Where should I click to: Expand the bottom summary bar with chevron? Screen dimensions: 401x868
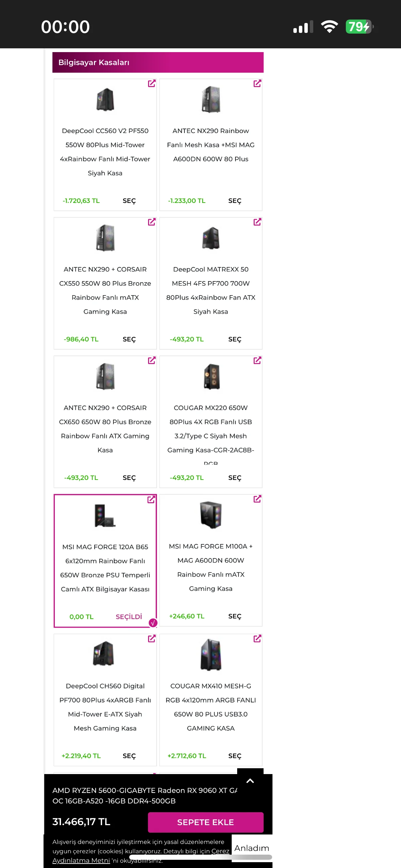pyautogui.click(x=250, y=781)
